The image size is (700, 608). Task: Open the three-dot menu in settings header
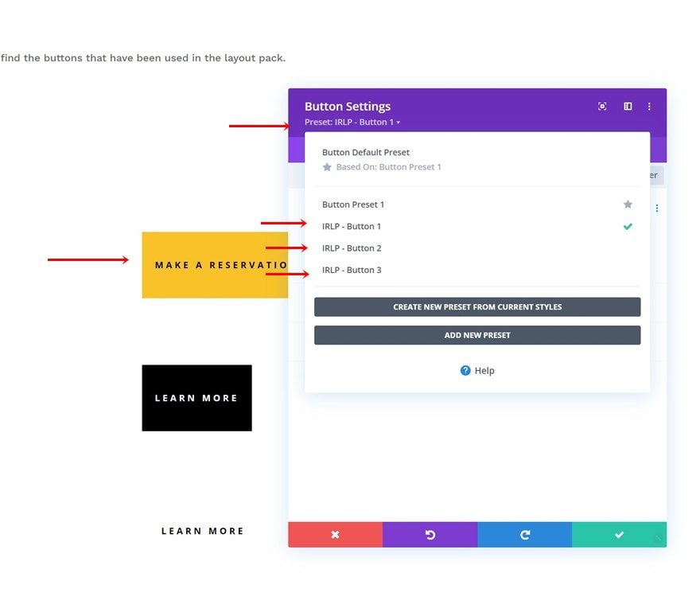tap(649, 107)
